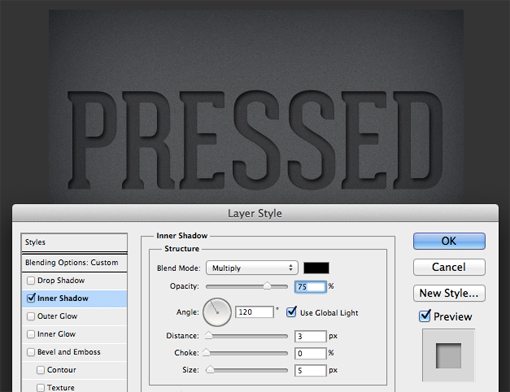Screen dimensions: 510x392
Task: Focus the Distance value field
Action: pos(310,336)
